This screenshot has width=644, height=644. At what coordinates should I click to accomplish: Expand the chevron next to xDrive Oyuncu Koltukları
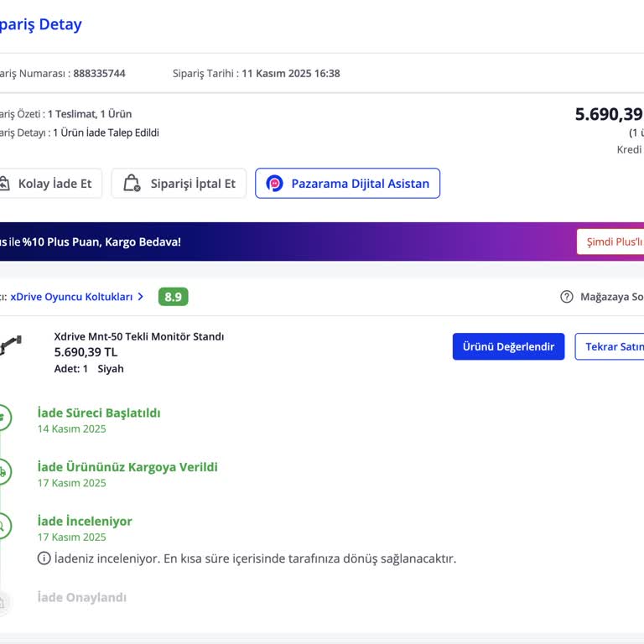click(x=141, y=297)
